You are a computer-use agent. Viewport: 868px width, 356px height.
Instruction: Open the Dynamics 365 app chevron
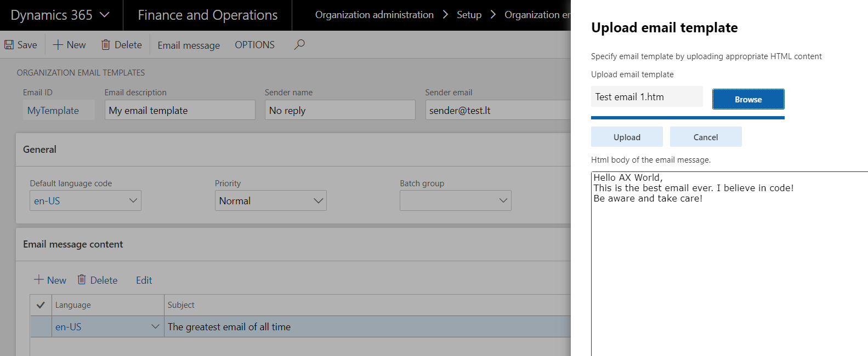tap(105, 15)
